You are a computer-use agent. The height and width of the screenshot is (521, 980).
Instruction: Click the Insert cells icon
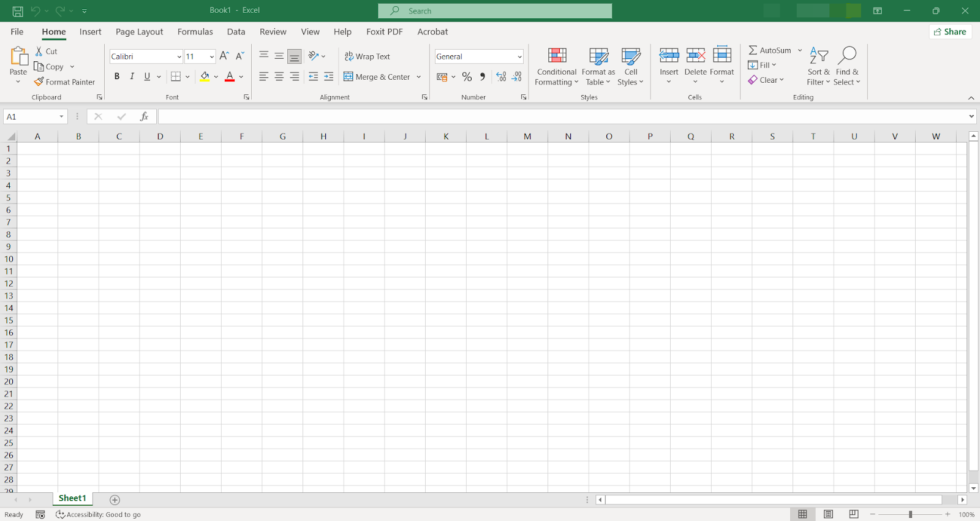pyautogui.click(x=669, y=56)
